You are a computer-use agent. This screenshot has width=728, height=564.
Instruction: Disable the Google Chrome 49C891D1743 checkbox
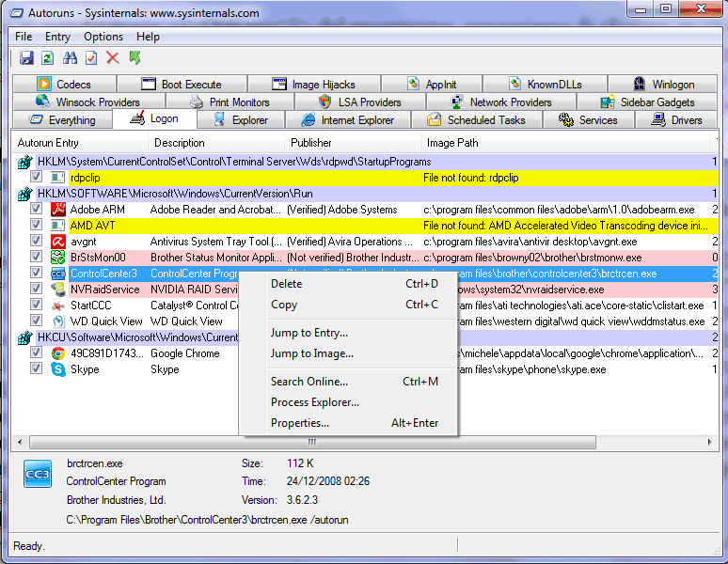point(36,352)
